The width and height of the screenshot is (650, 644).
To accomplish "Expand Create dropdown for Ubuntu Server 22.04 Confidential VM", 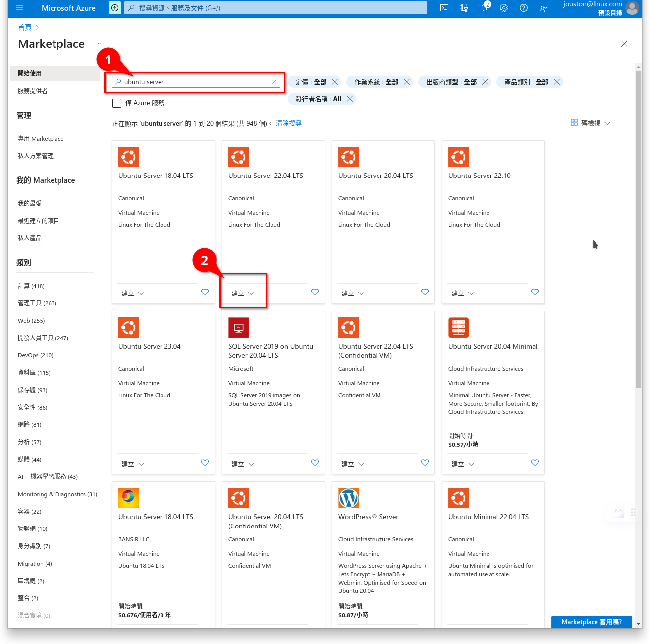I will 353,464.
